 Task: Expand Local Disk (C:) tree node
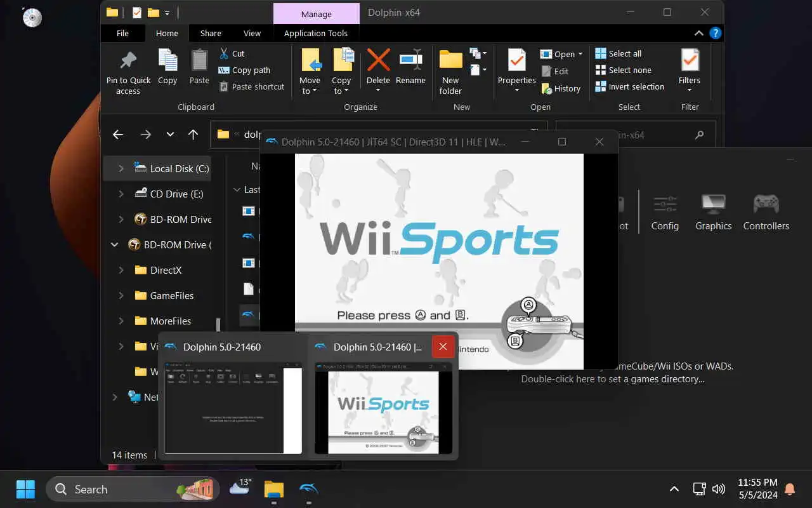point(121,168)
